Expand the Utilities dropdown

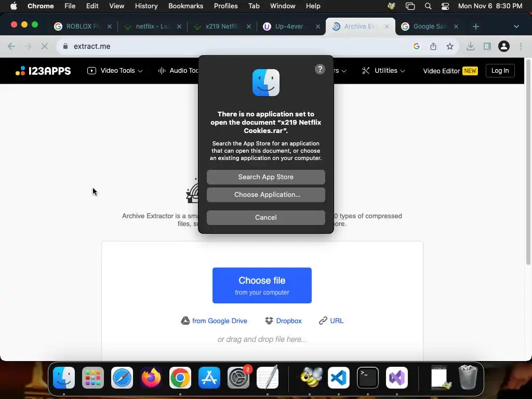point(383,71)
